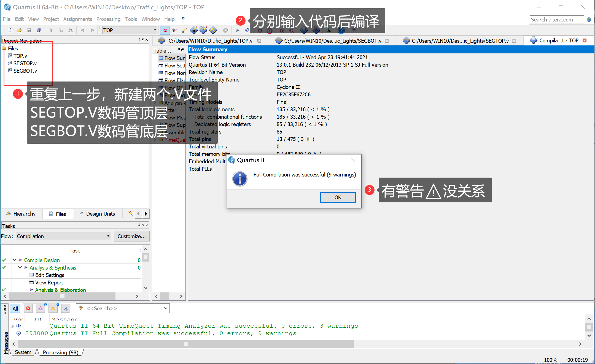595x364 pixels.
Task: Toggle the errors filter in the Messages panel
Action: pos(28,308)
